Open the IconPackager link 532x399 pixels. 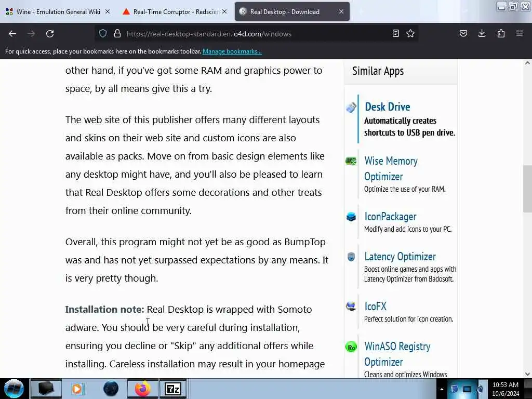(x=390, y=217)
